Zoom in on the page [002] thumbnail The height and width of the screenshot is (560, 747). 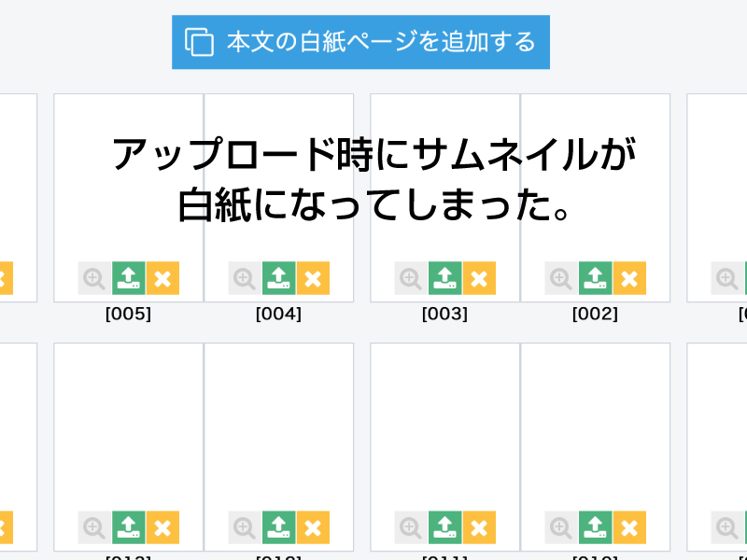coord(562,278)
